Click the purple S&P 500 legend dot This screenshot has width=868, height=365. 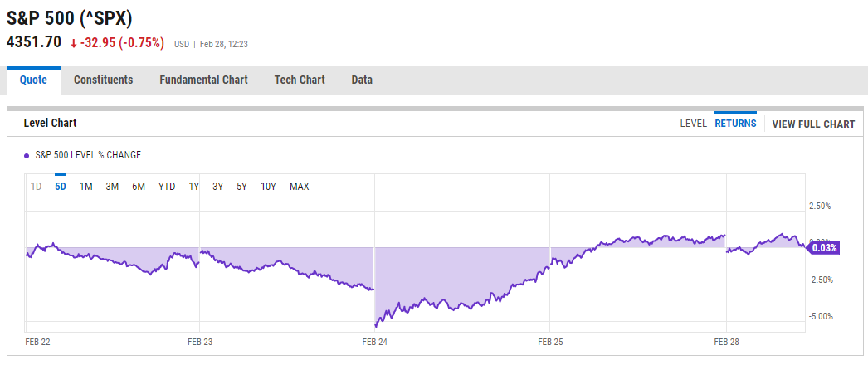point(27,155)
